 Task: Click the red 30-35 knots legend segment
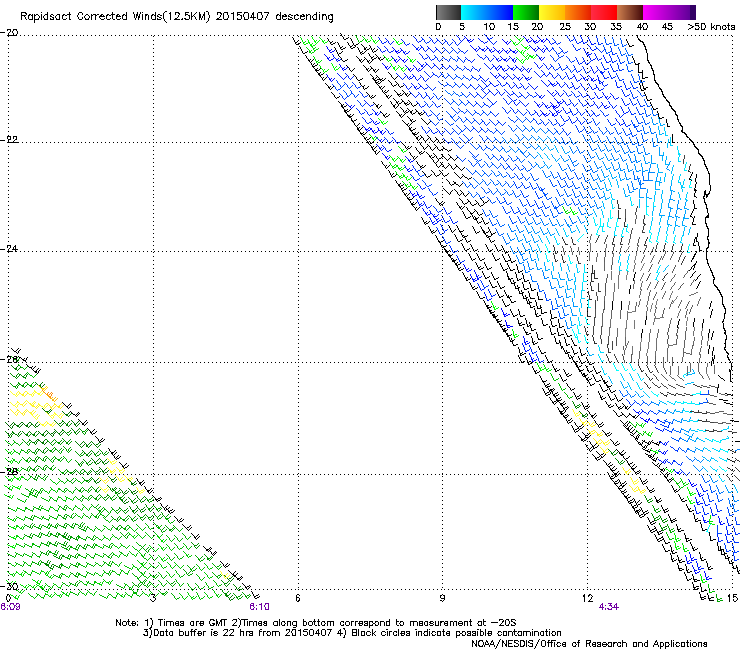604,12
